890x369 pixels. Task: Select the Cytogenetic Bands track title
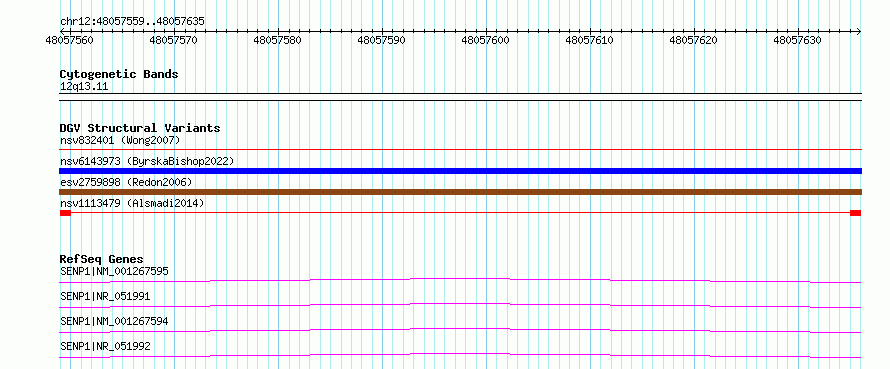pos(119,74)
